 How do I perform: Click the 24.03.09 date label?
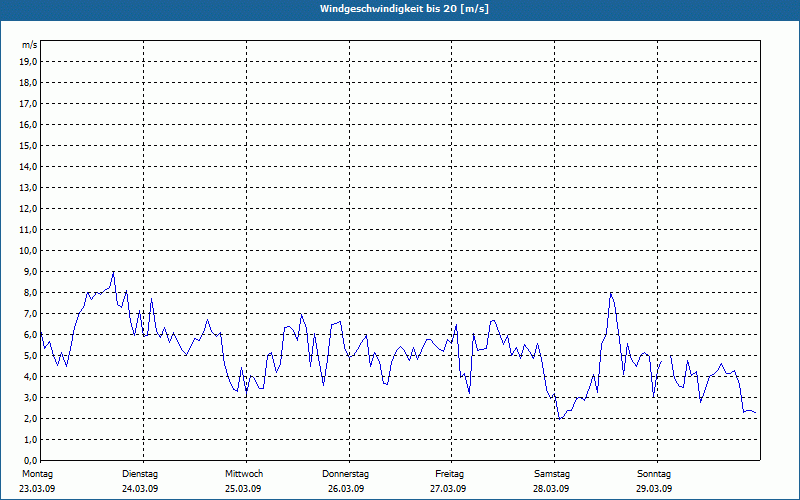point(140,489)
